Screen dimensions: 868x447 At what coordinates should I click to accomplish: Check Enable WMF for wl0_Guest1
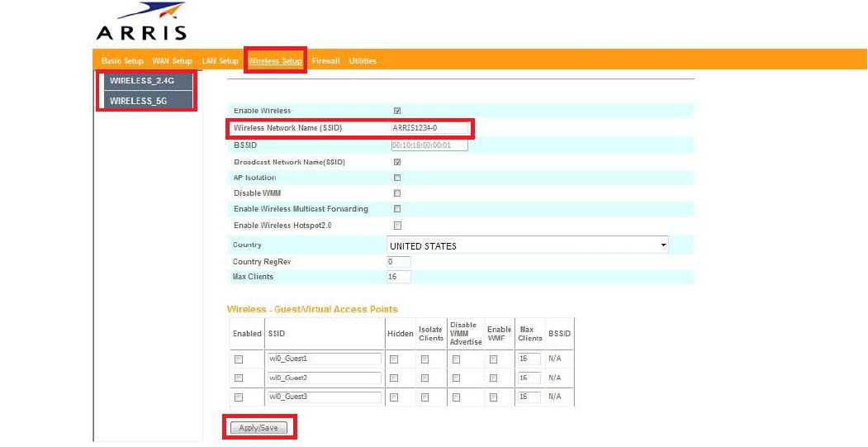coord(493,359)
